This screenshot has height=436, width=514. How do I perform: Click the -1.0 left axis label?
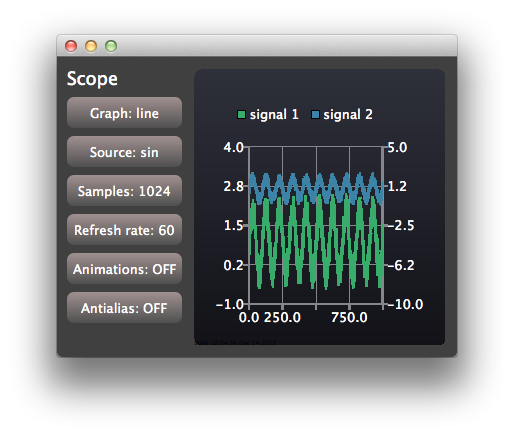click(230, 304)
